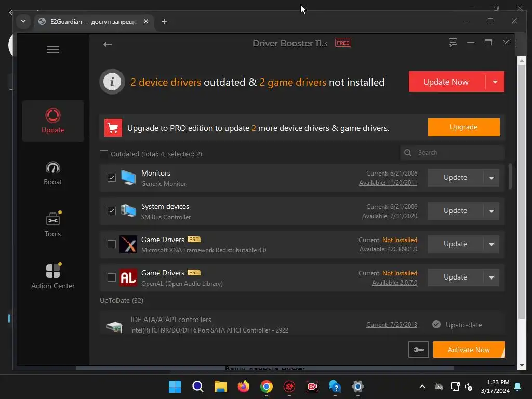Screen dimensions: 532x399
Task: Switch to Google Chrome in taskbar
Action: tap(267, 387)
